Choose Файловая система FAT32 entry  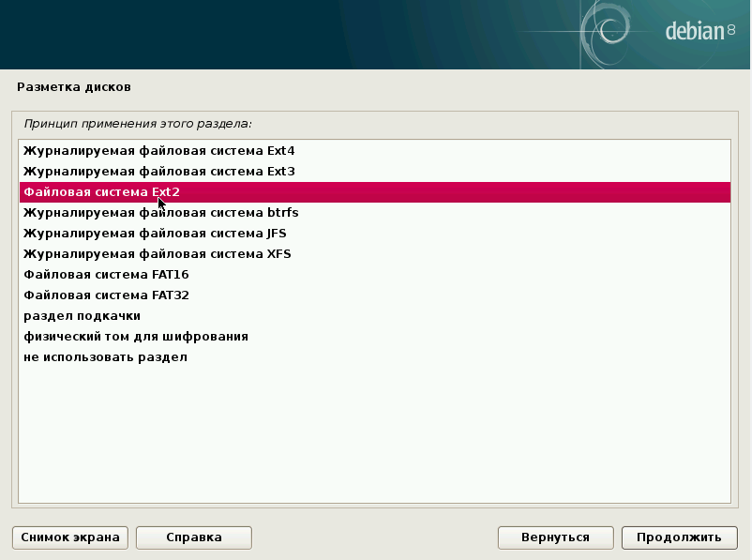click(x=106, y=295)
